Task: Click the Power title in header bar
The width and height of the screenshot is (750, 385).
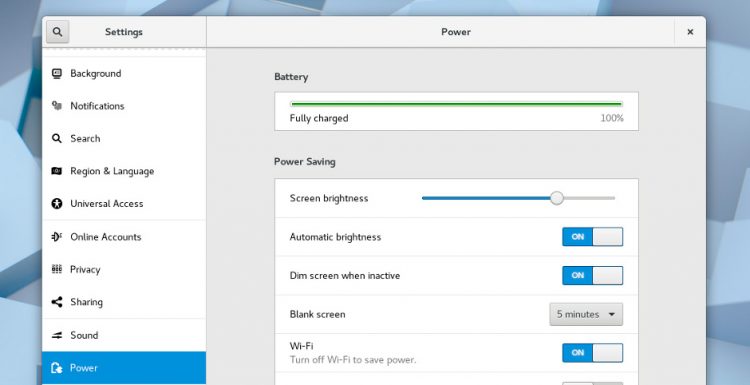Action: (456, 32)
